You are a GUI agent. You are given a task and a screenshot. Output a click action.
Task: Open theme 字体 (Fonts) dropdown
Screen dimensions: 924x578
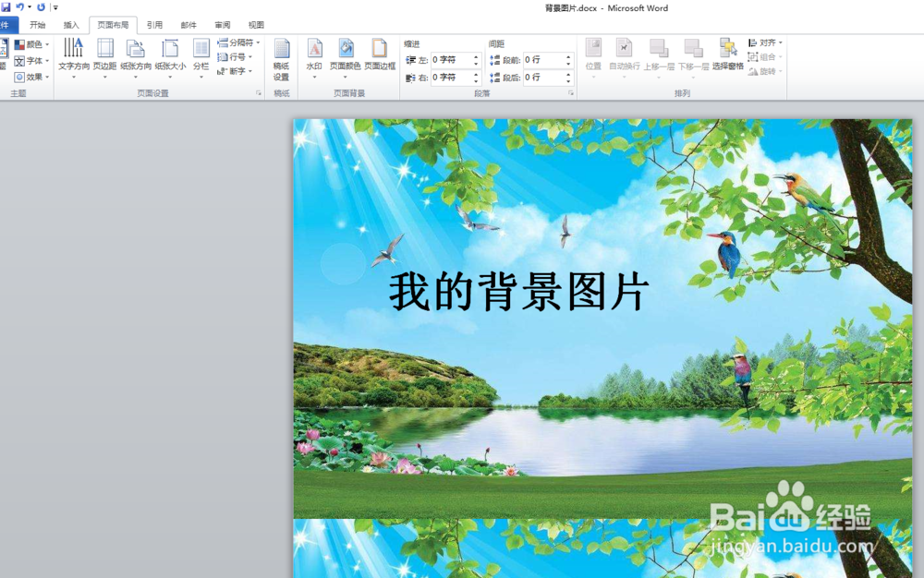click(x=31, y=61)
